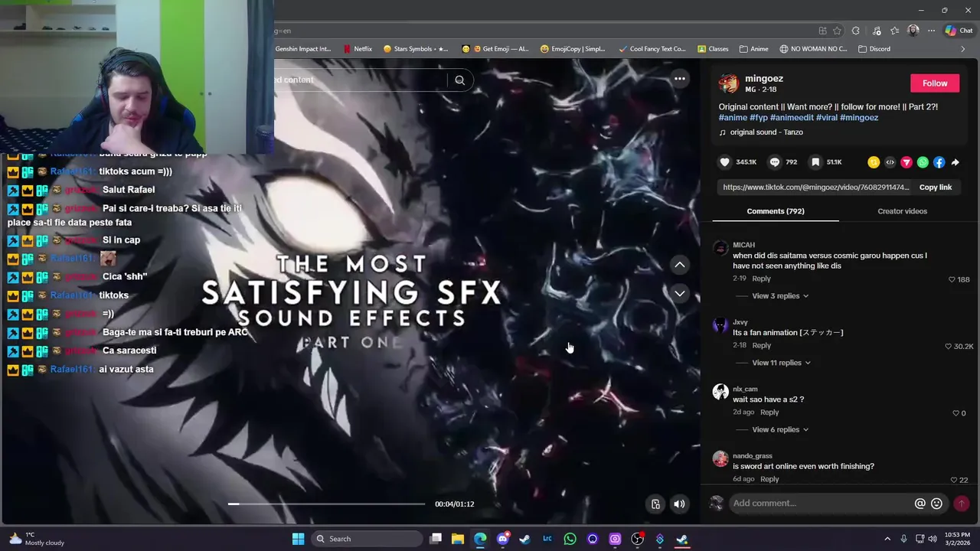Switch to Comments (792) tab
This screenshot has width=980, height=551.
pyautogui.click(x=776, y=211)
